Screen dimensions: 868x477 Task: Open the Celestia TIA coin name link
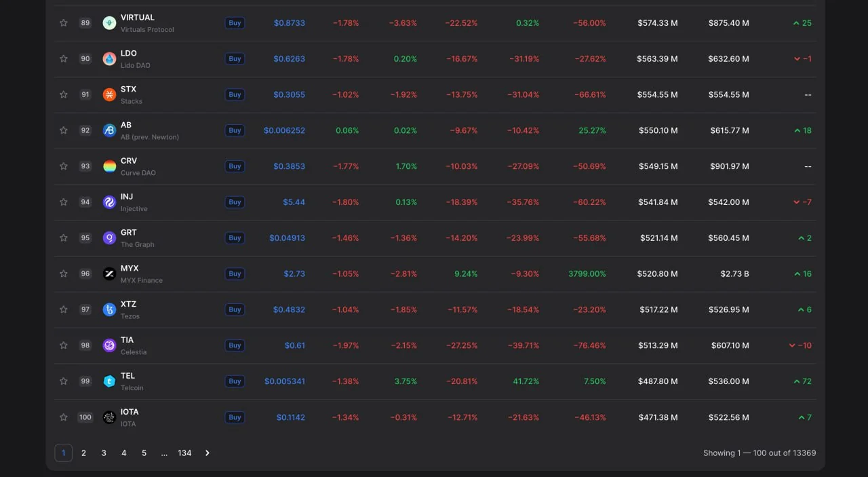(127, 340)
